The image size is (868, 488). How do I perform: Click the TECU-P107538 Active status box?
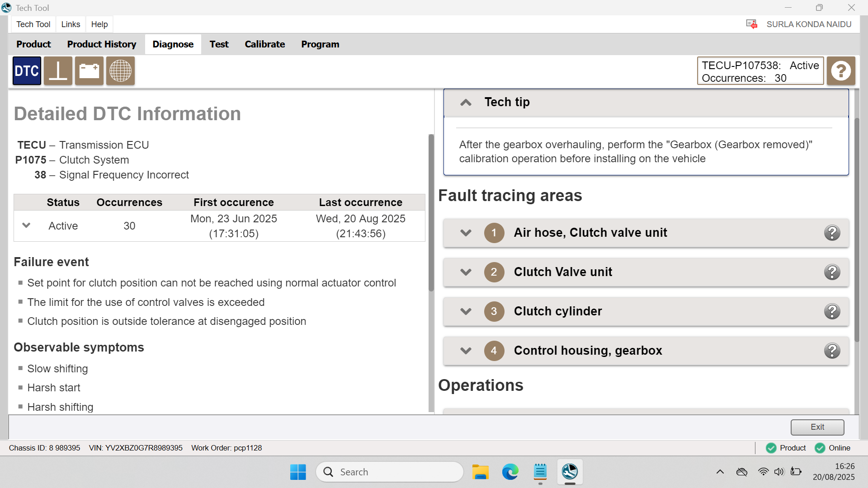click(x=760, y=71)
